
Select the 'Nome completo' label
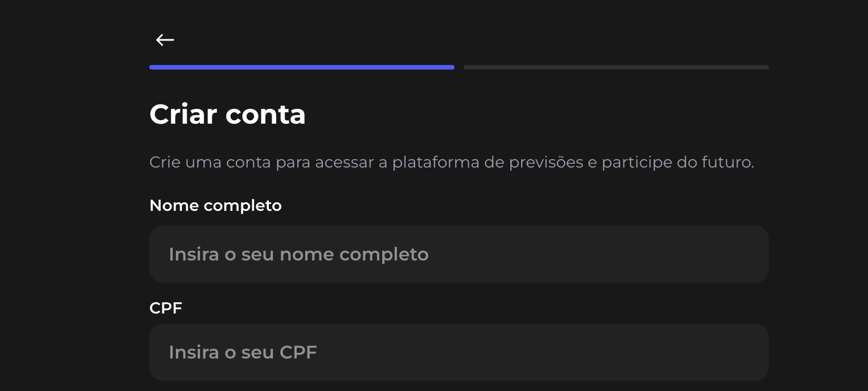tap(215, 205)
